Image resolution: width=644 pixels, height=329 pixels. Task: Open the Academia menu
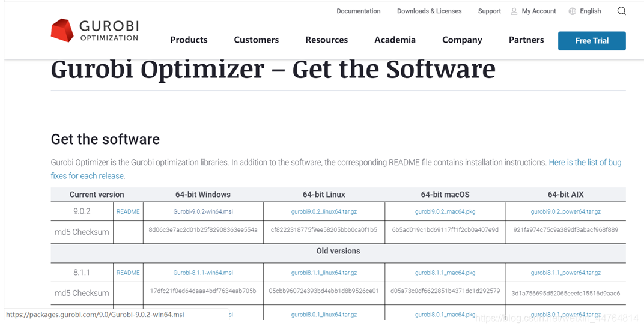[x=395, y=40]
